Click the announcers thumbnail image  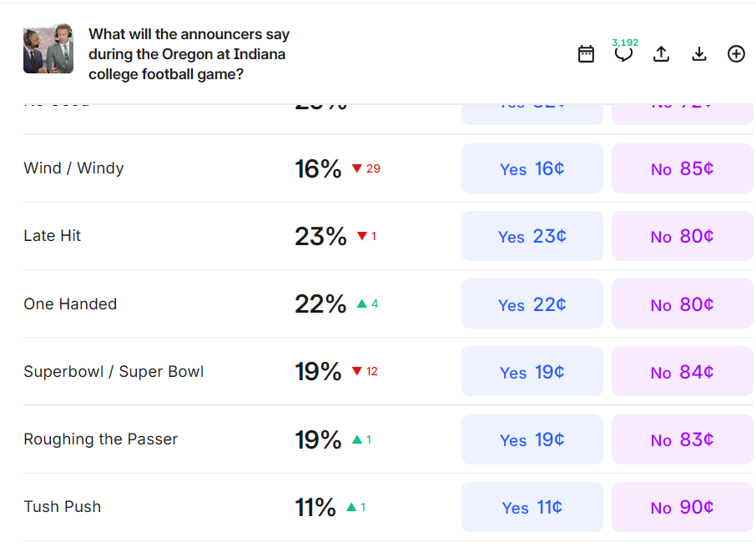pos(48,48)
